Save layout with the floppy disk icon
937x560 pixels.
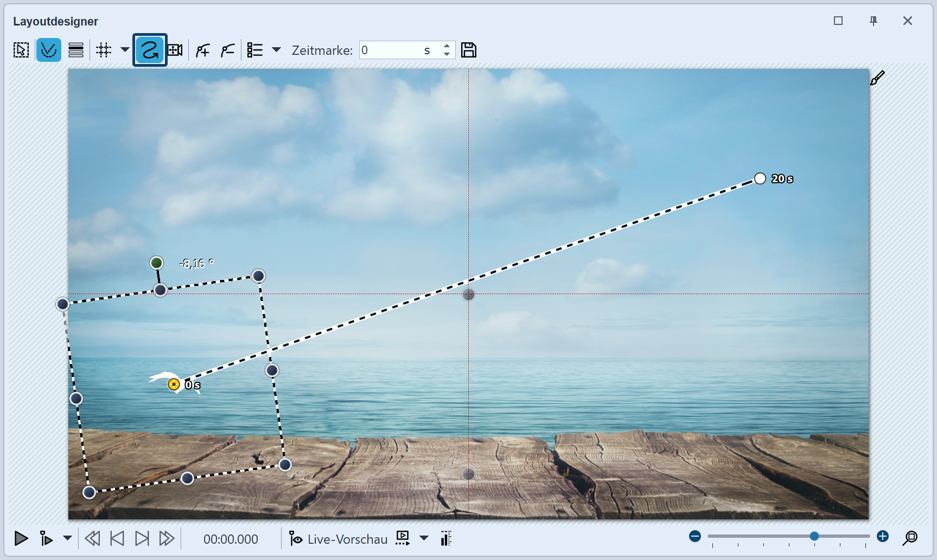click(x=468, y=50)
